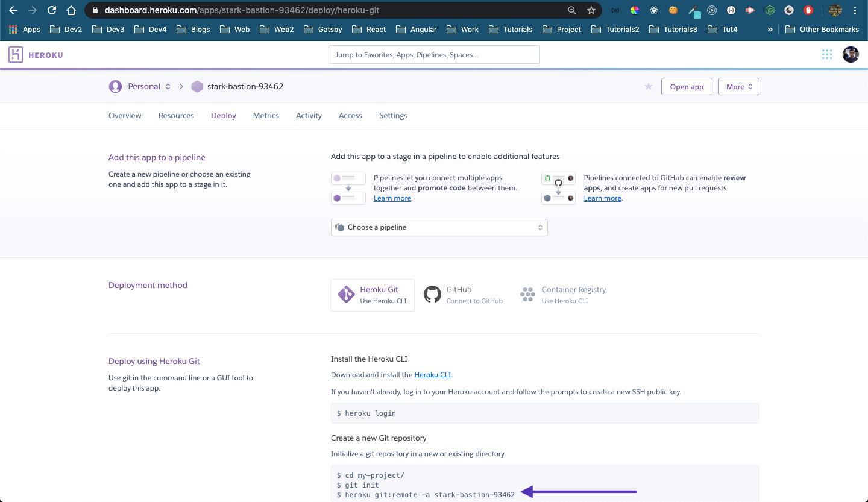
Task: Click the zoom magnifier icon in address bar
Action: 572,10
